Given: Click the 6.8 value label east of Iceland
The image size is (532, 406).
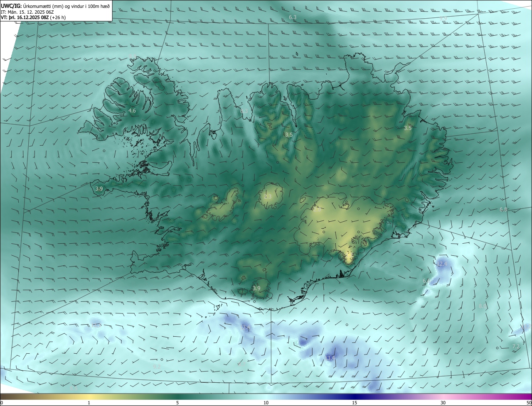Looking at the screenshot, I should point(503,210).
